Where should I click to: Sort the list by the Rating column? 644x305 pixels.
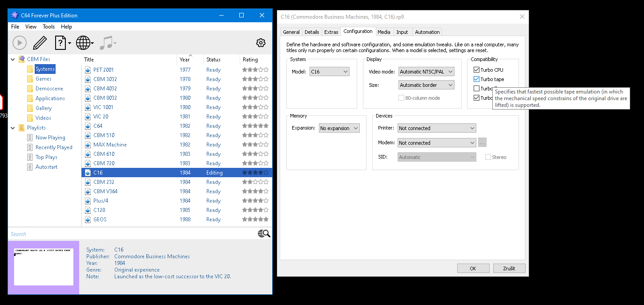pos(256,60)
